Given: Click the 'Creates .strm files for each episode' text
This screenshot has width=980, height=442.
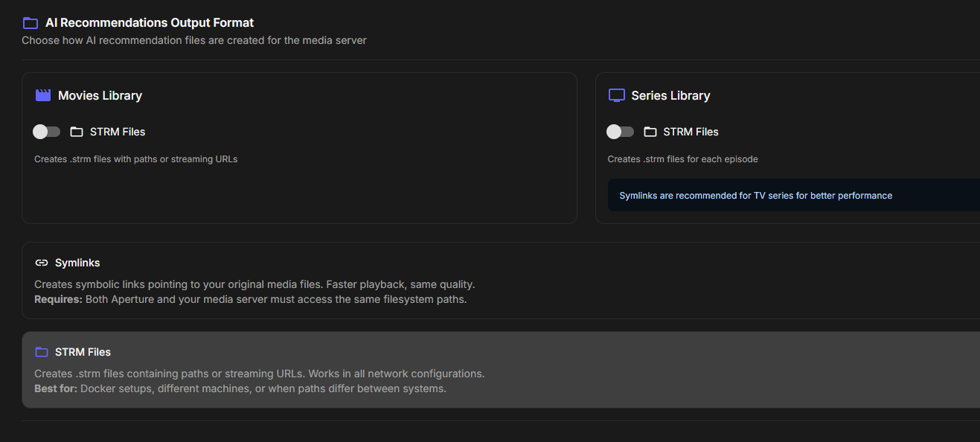Looking at the screenshot, I should pos(682,159).
